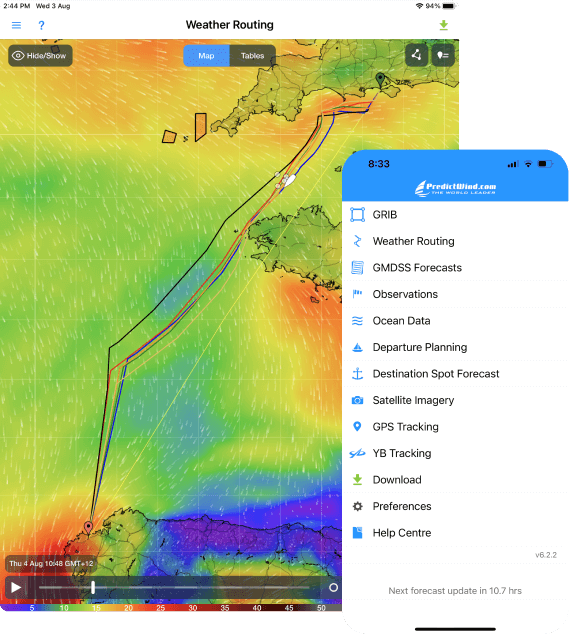This screenshot has height=634, width=569.
Task: Switch to the Tables tab
Action: point(252,56)
